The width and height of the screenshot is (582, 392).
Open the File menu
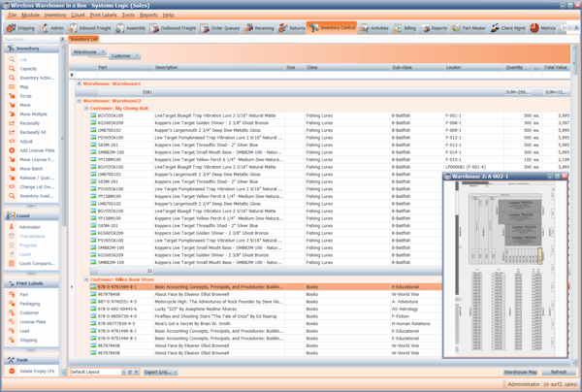pyautogui.click(x=13, y=16)
